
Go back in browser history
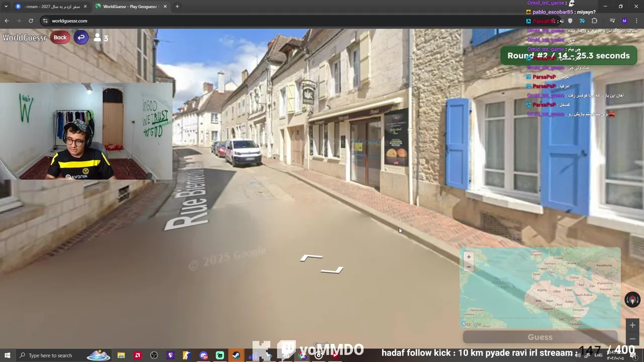click(7, 21)
